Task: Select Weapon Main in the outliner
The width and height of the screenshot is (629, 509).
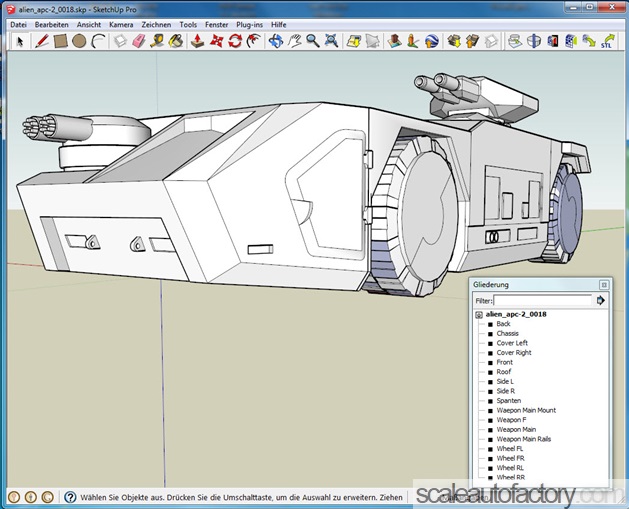Action: (x=516, y=430)
